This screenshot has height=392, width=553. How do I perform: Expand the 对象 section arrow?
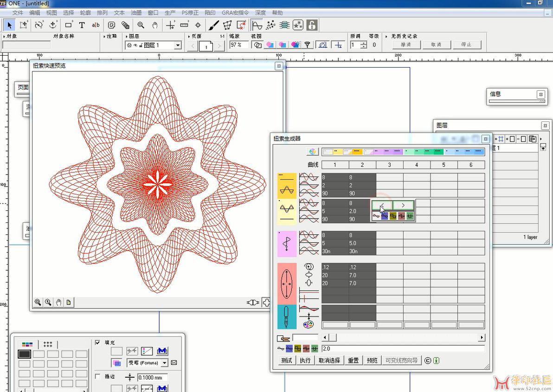pos(4,36)
